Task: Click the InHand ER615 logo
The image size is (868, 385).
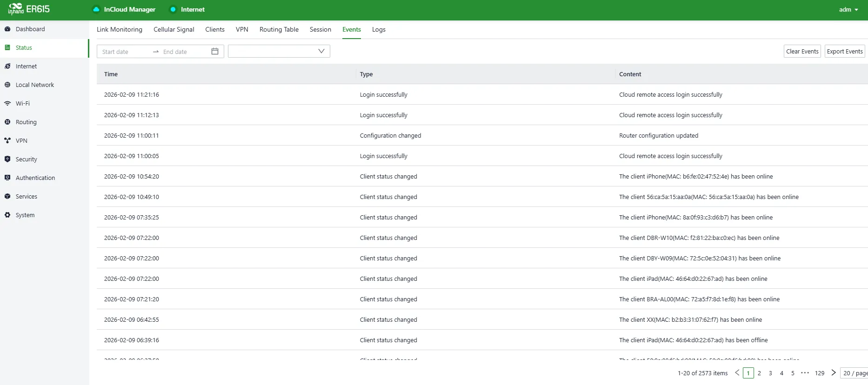Action: [x=29, y=9]
